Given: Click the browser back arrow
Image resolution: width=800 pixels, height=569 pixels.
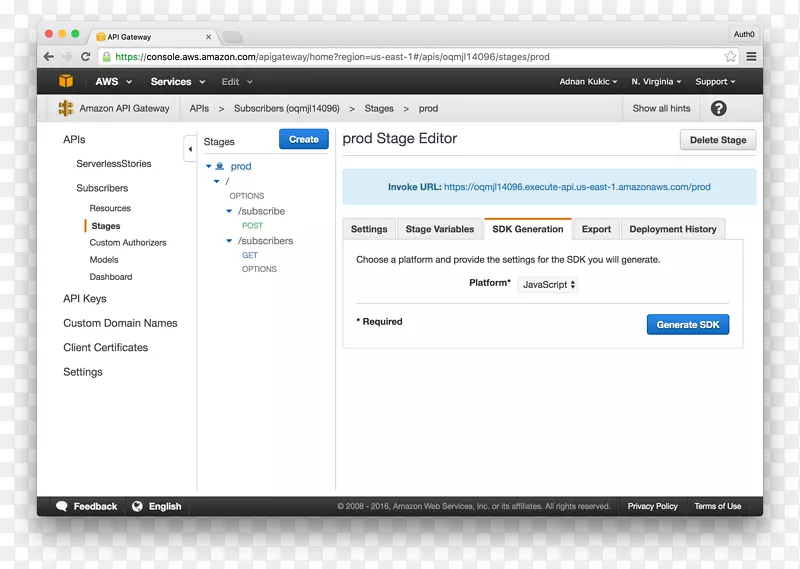Looking at the screenshot, I should [x=49, y=57].
